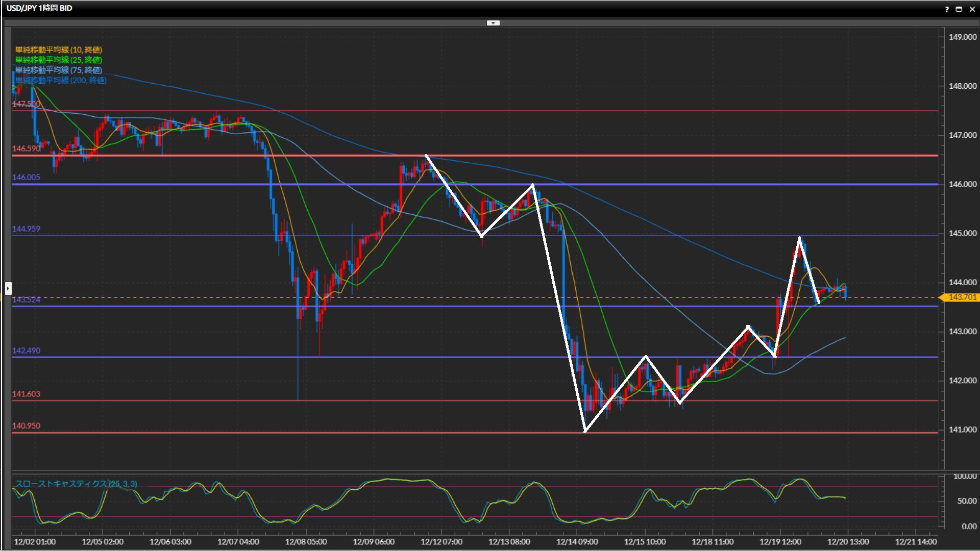
Task: Select the 146.005 blue horizontal line label
Action: (x=26, y=177)
